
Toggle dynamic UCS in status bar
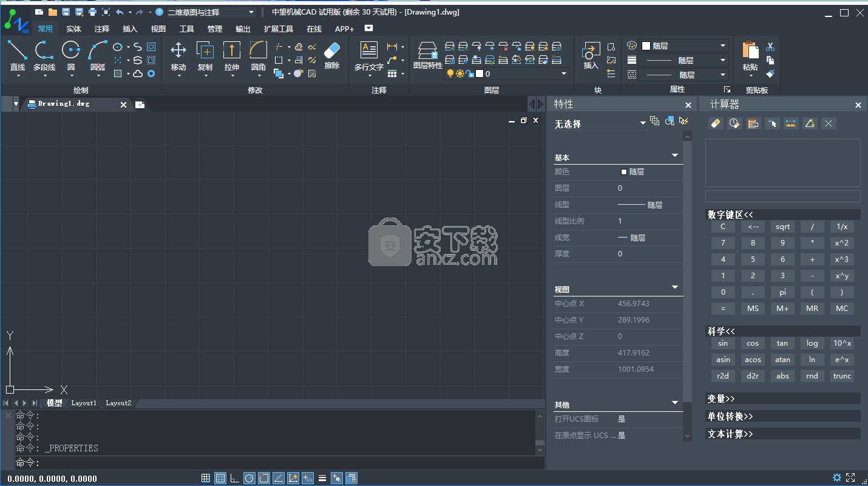click(x=293, y=478)
